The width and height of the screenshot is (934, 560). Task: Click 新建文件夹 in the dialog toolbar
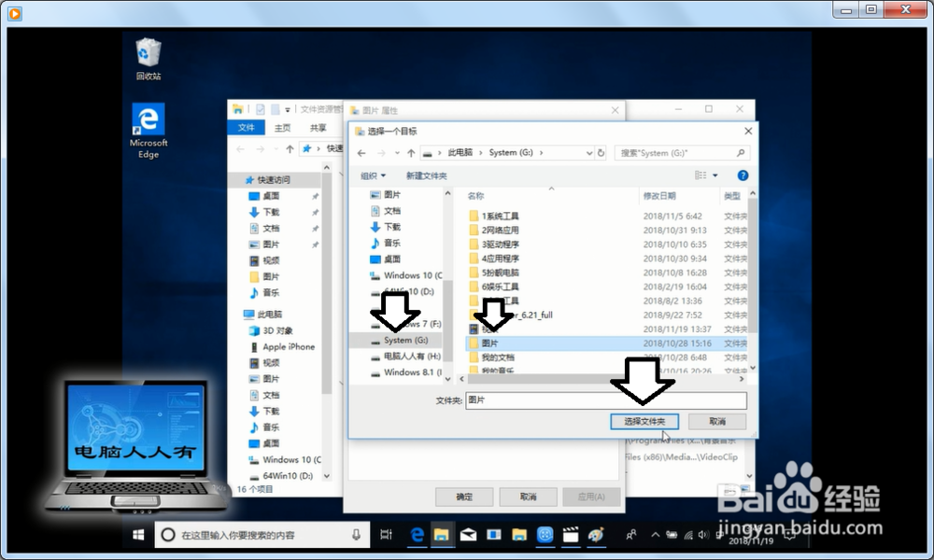tap(427, 175)
